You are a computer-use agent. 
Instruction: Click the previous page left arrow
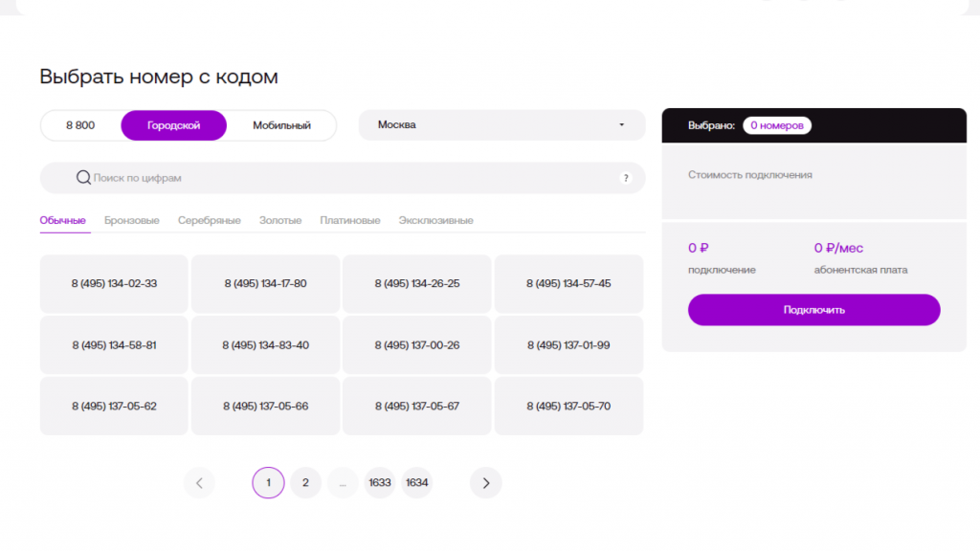point(199,483)
